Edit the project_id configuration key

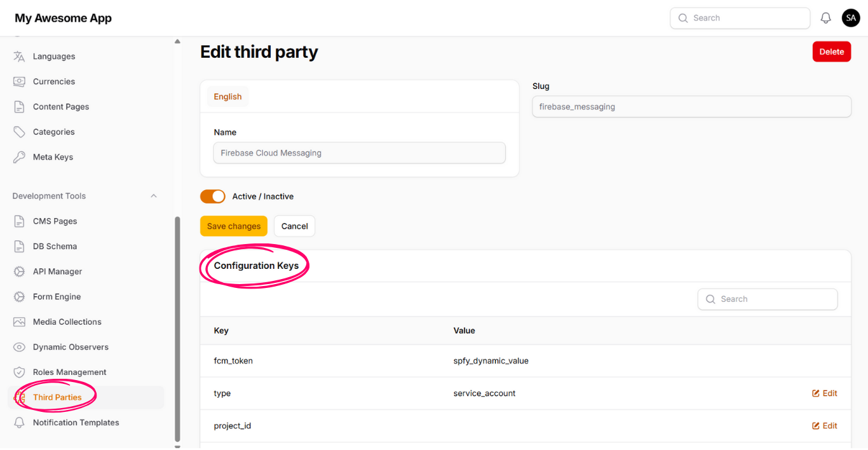tap(824, 426)
